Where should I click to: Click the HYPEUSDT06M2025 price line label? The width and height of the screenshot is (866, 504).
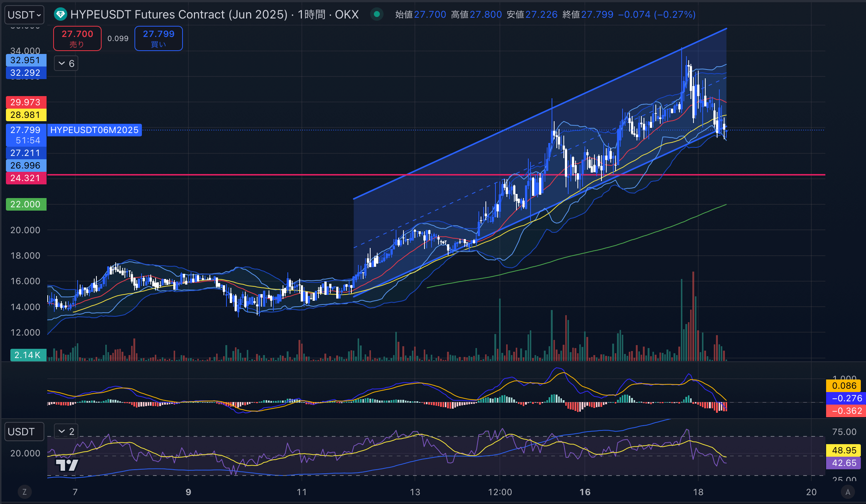[x=95, y=130]
